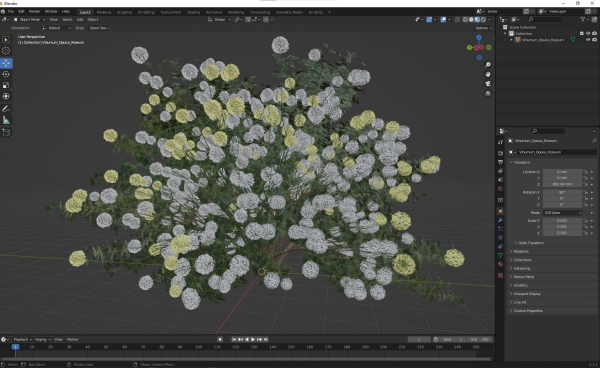This screenshot has height=368, width=600.
Task: Play the animation forward
Action: (253, 339)
